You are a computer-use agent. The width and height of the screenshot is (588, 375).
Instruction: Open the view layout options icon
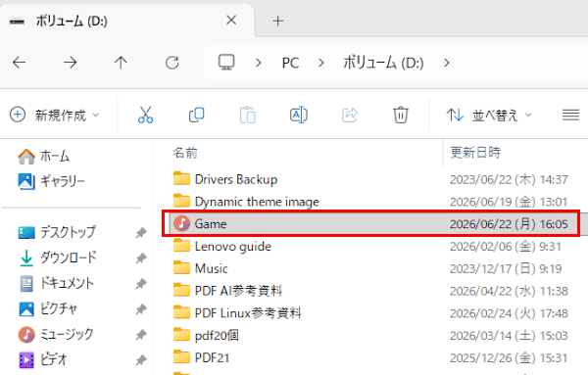click(570, 115)
